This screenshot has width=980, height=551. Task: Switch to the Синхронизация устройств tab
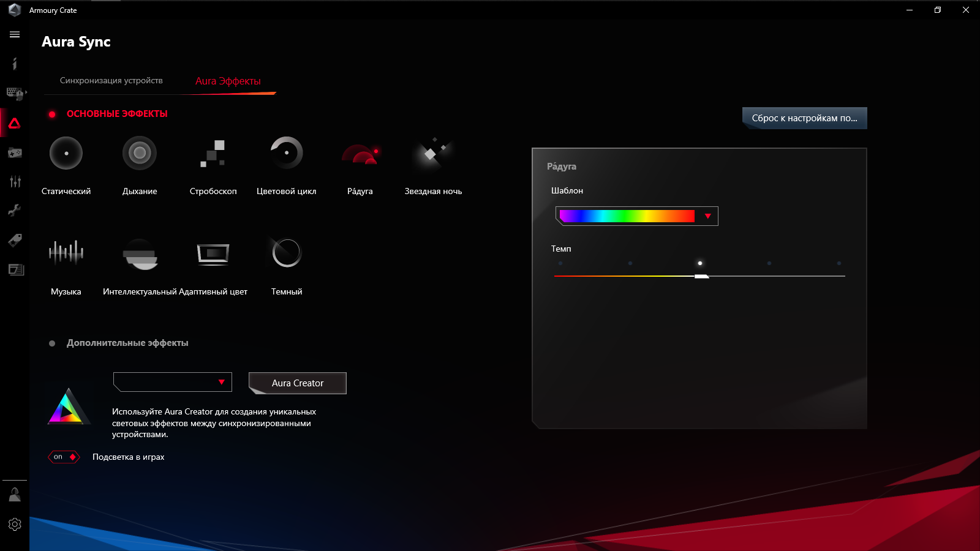coord(111,80)
